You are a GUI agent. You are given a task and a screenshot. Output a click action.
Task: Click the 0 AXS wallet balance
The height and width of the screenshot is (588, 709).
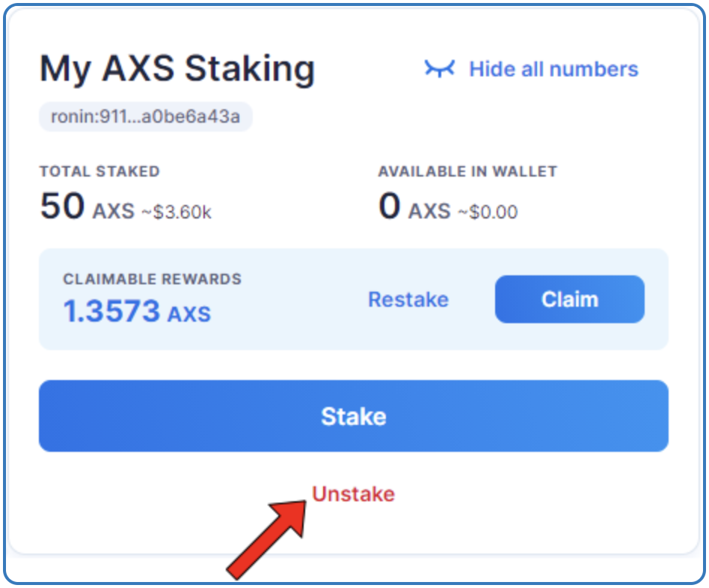(414, 206)
